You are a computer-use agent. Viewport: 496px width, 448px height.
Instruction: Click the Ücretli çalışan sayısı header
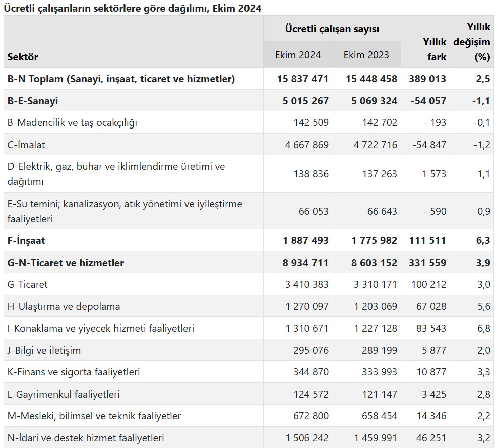332,29
